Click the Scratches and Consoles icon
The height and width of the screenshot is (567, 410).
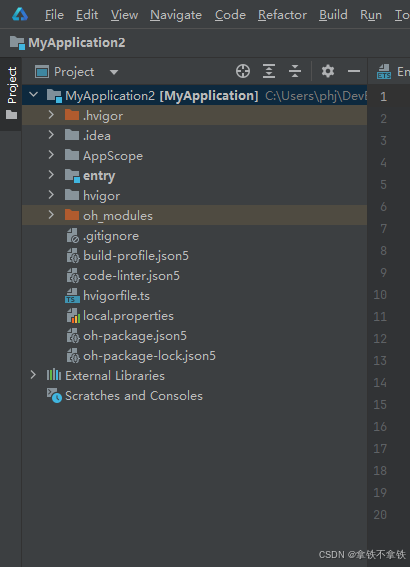(54, 396)
